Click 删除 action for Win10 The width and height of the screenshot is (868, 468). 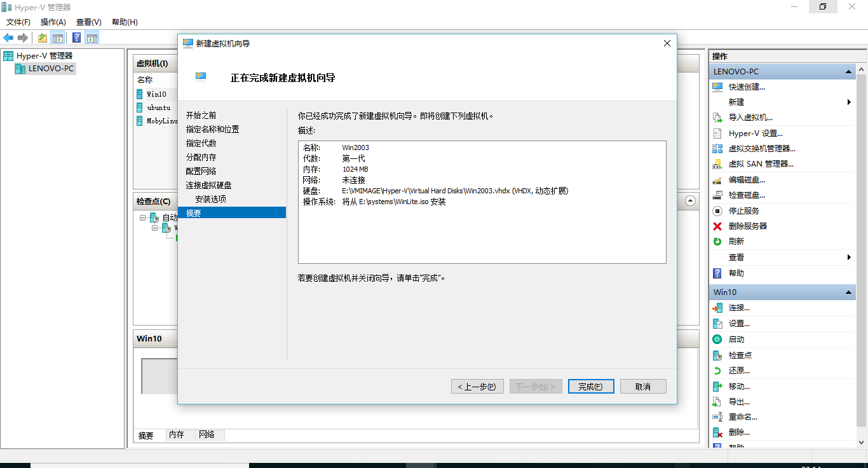(739, 432)
